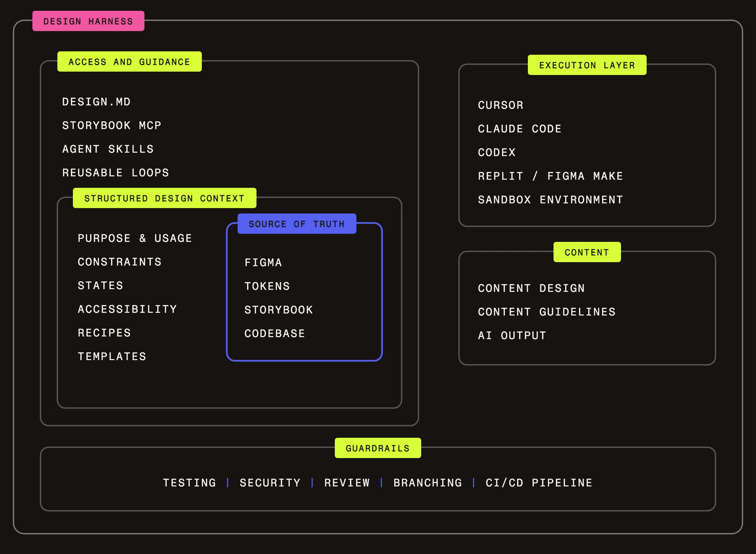Select the ACCESS AND GUIDANCE heading

[x=130, y=61]
